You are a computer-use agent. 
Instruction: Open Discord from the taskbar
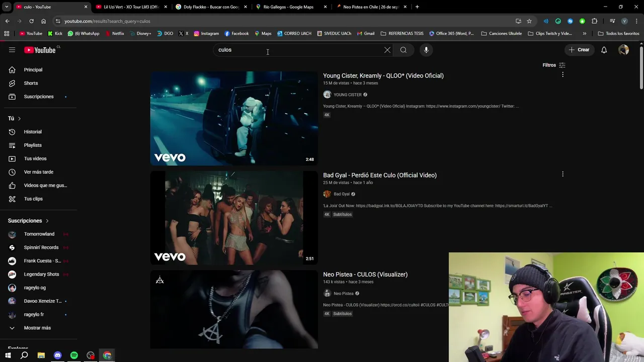coord(57,355)
